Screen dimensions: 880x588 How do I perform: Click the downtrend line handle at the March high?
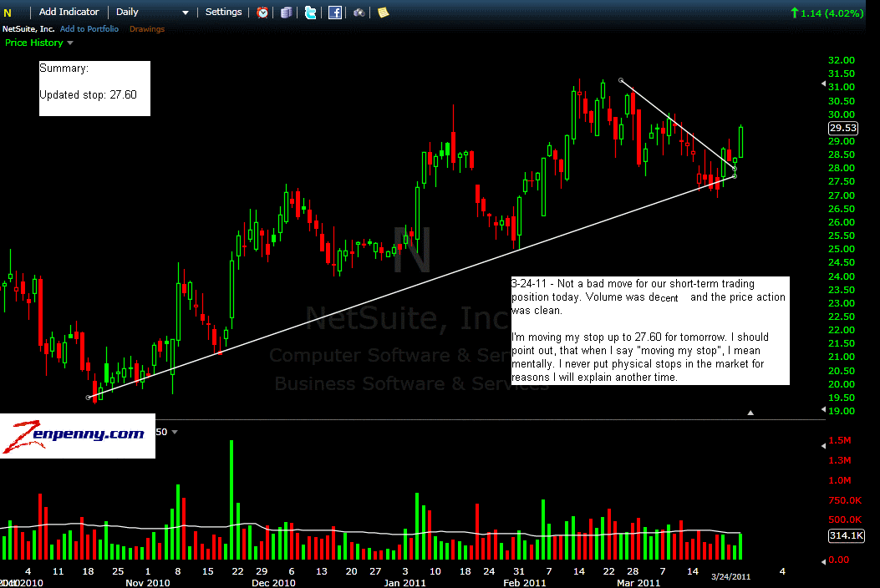click(621, 81)
